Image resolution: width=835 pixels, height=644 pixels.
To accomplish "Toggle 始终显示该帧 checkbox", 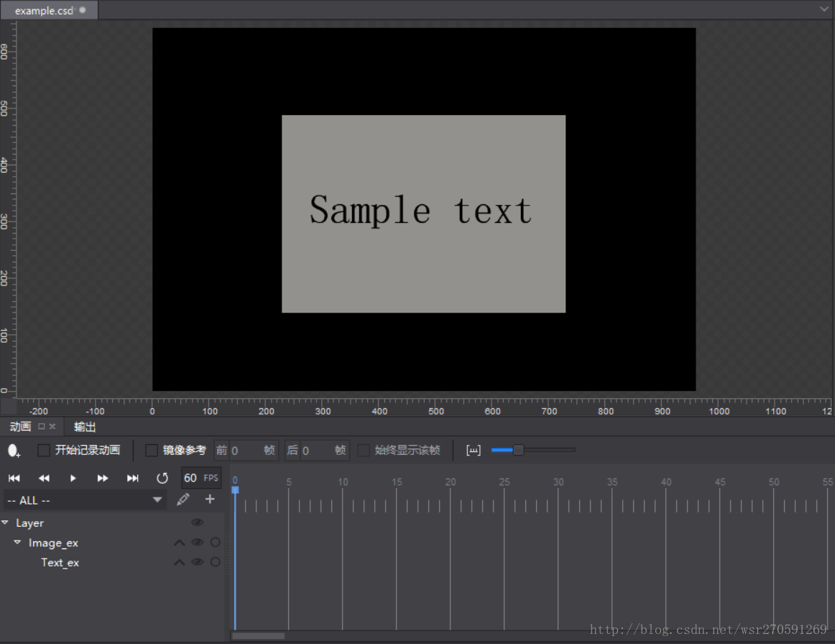I will tap(363, 450).
